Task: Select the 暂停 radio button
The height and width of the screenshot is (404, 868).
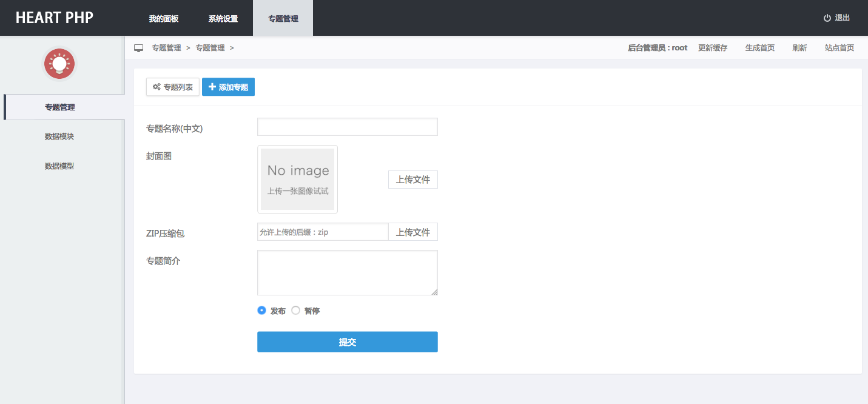Action: click(x=296, y=310)
